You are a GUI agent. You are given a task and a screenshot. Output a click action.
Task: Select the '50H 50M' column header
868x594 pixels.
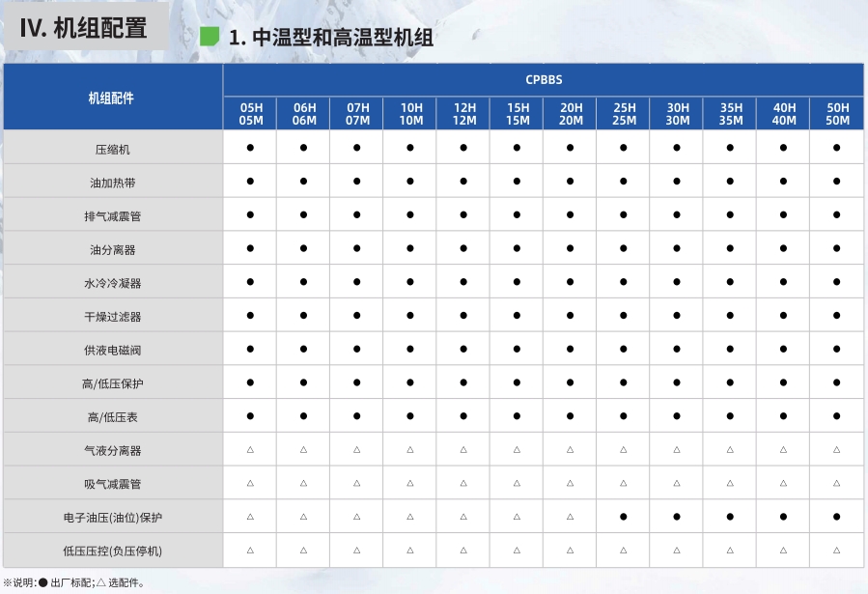(837, 114)
